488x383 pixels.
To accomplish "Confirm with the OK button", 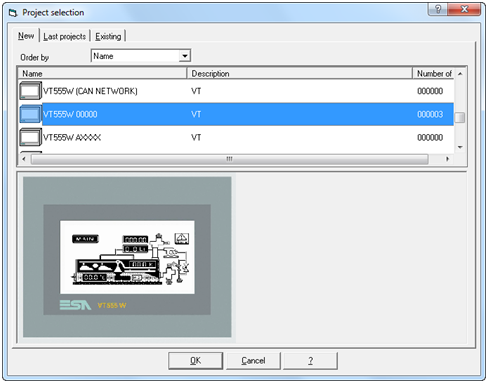I will [195, 361].
